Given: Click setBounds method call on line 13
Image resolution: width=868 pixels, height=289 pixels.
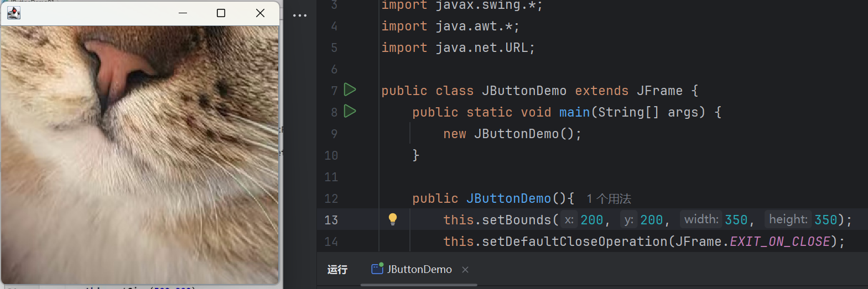Looking at the screenshot, I should click(x=517, y=220).
